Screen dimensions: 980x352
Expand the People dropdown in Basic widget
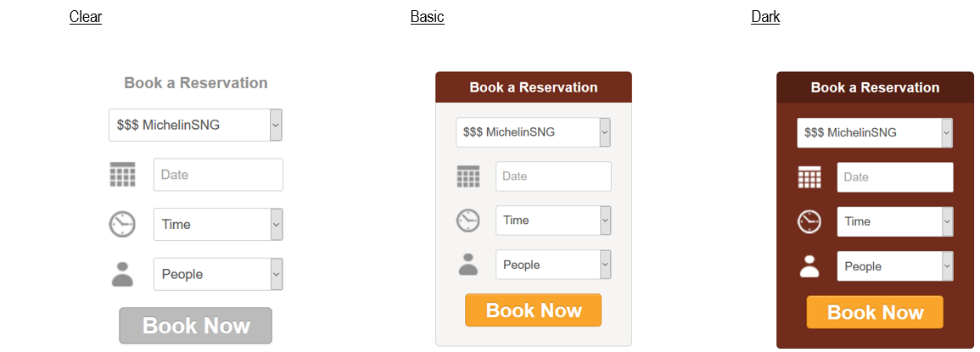click(x=553, y=265)
